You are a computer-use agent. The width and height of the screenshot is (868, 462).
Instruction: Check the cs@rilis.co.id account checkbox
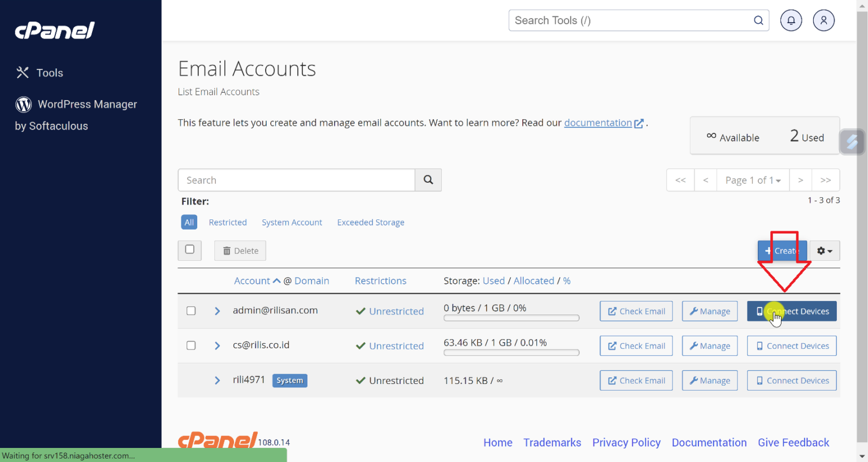pos(190,345)
